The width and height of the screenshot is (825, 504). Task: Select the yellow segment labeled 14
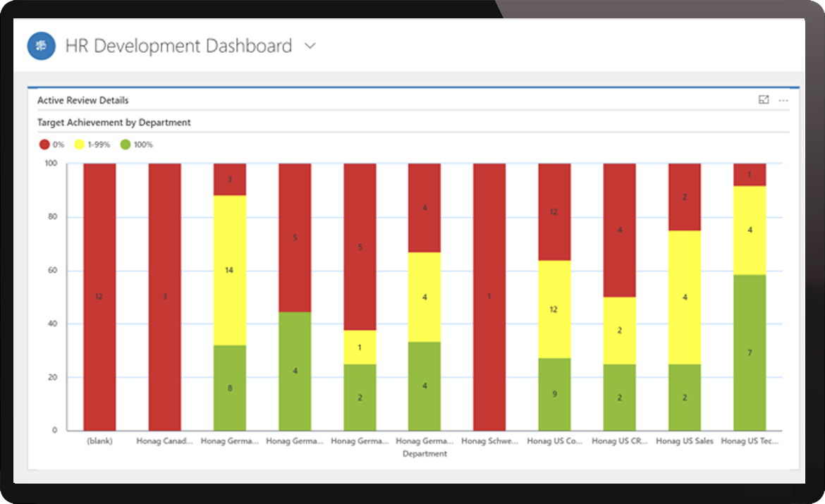pyautogui.click(x=229, y=270)
